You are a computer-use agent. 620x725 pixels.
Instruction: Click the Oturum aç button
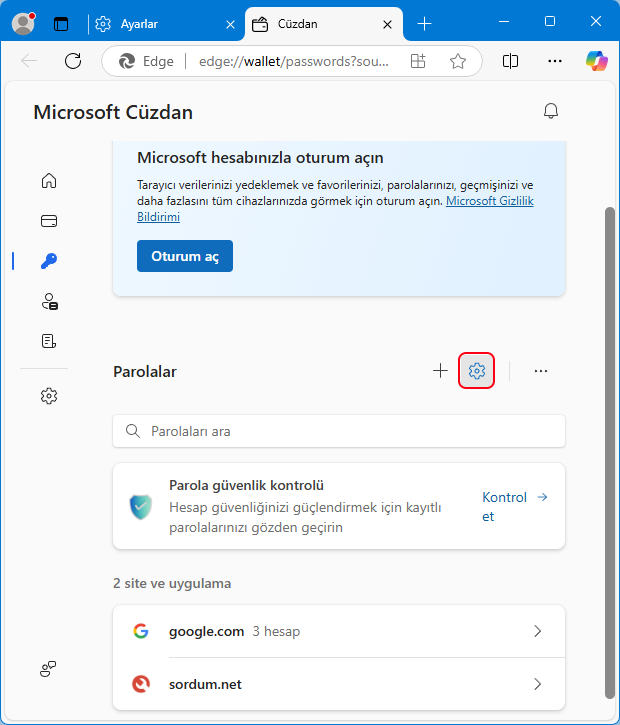[x=185, y=256]
